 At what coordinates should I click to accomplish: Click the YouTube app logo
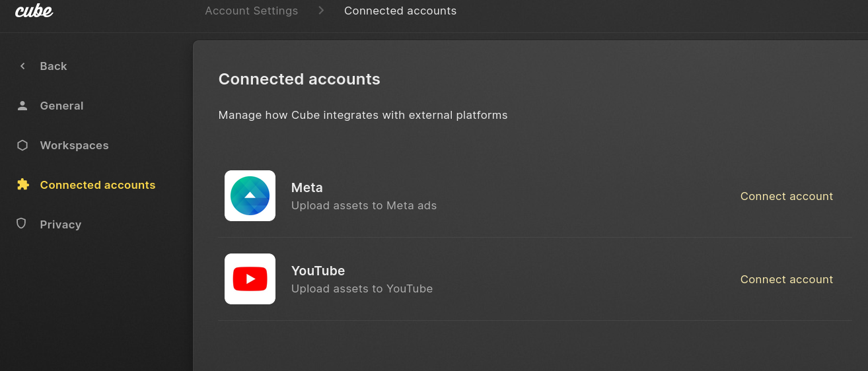click(250, 279)
